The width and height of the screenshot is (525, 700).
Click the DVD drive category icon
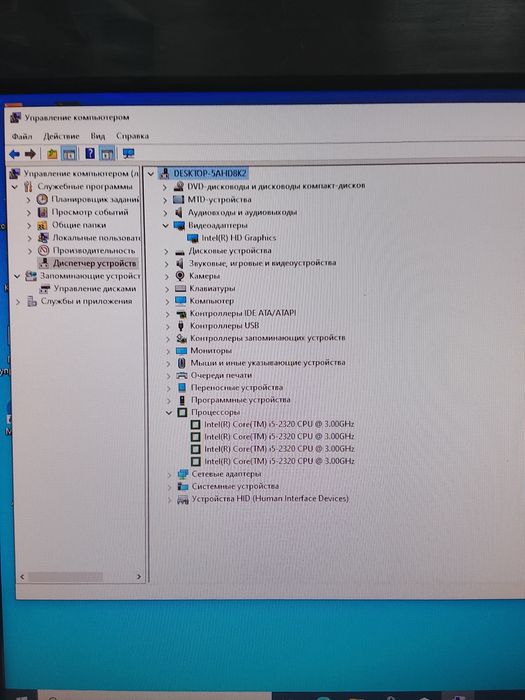(178, 186)
